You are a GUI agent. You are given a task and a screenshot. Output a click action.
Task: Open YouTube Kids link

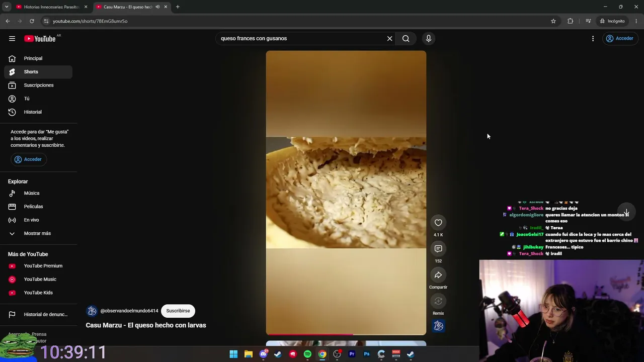pyautogui.click(x=38, y=293)
